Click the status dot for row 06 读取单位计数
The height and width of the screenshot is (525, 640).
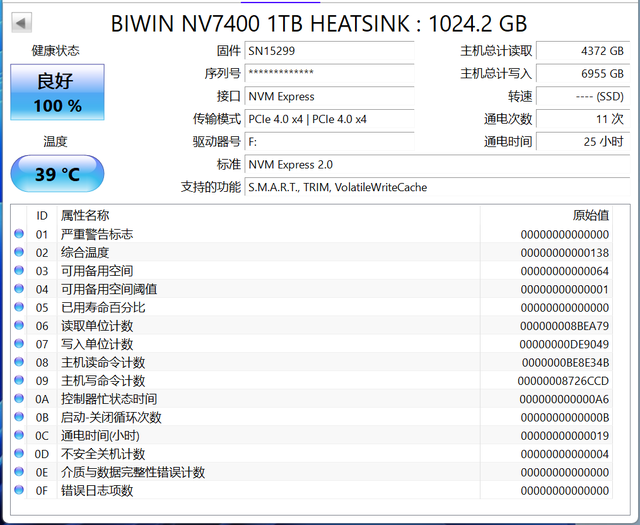(x=19, y=325)
